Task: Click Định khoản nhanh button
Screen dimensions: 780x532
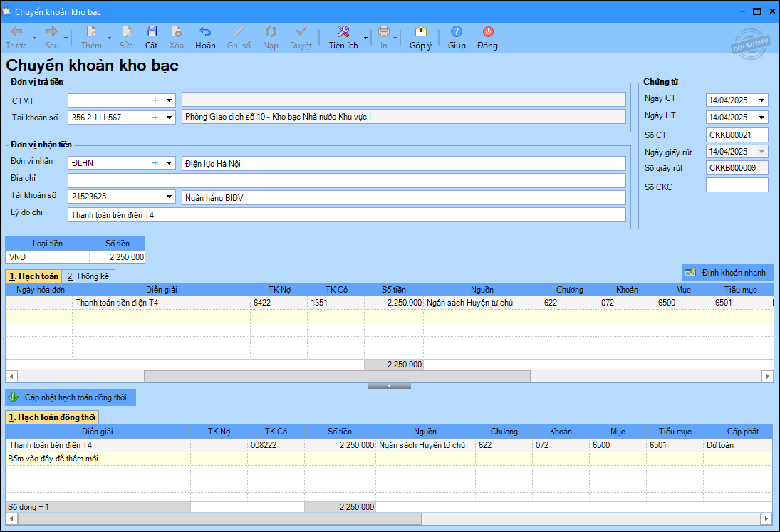Action: (727, 273)
